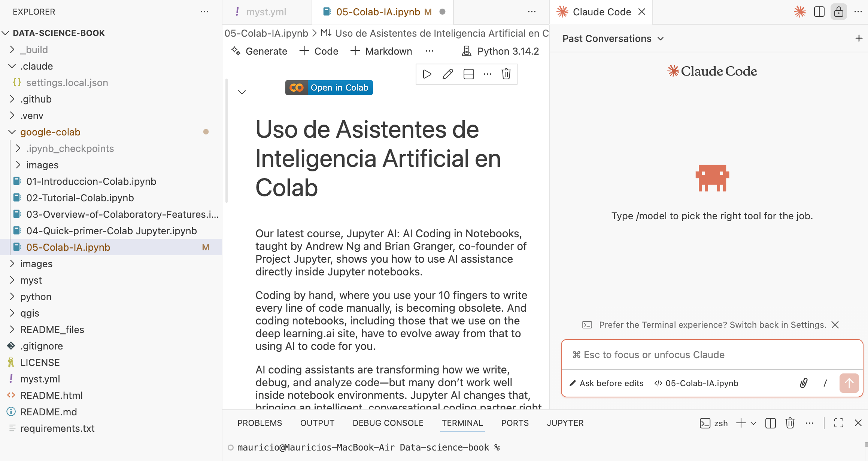Insert a Markdown cell

[381, 51]
